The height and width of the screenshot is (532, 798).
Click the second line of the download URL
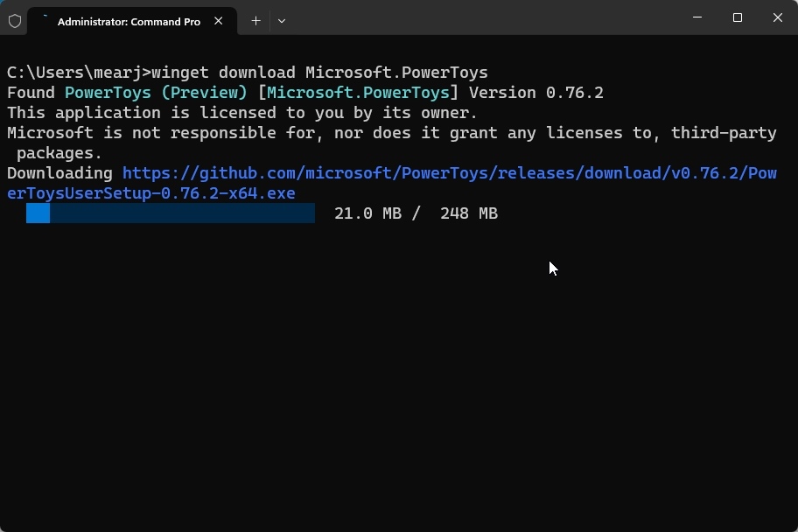(149, 193)
